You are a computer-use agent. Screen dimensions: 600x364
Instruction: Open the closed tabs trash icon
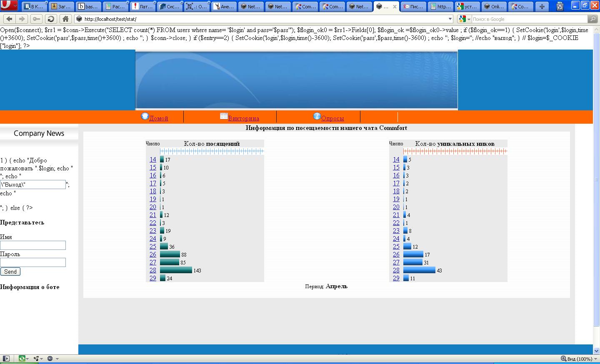pyautogui.click(x=560, y=6)
